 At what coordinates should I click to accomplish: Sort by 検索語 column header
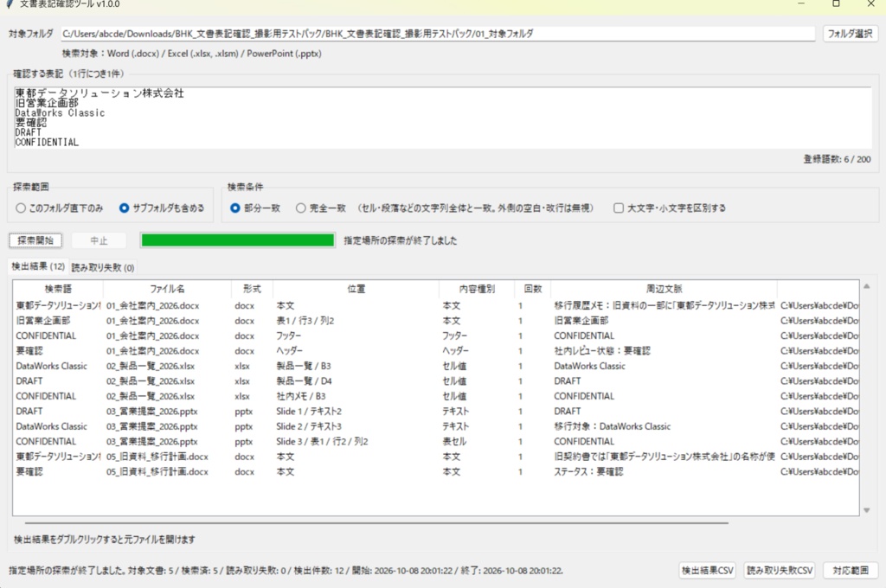coord(58,289)
